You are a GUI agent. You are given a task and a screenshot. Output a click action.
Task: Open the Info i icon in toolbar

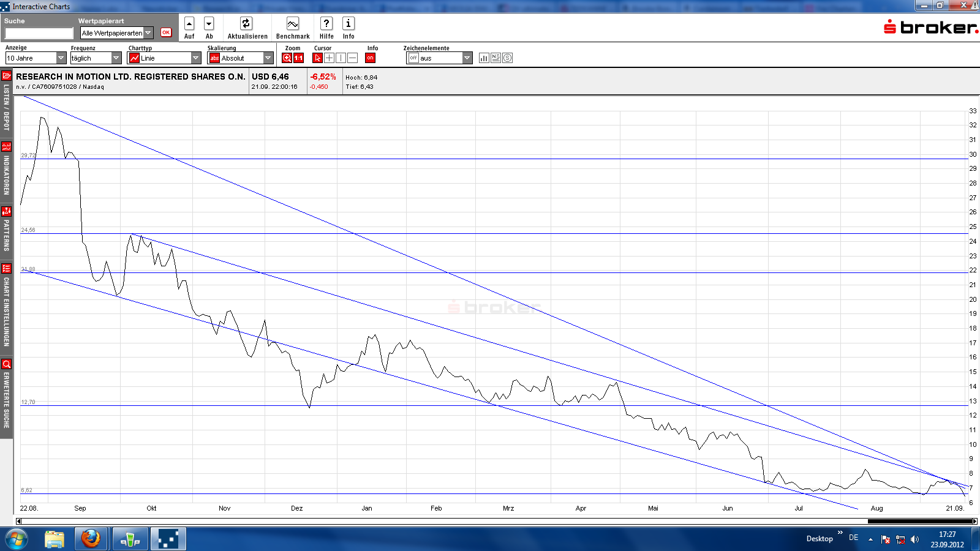349,24
